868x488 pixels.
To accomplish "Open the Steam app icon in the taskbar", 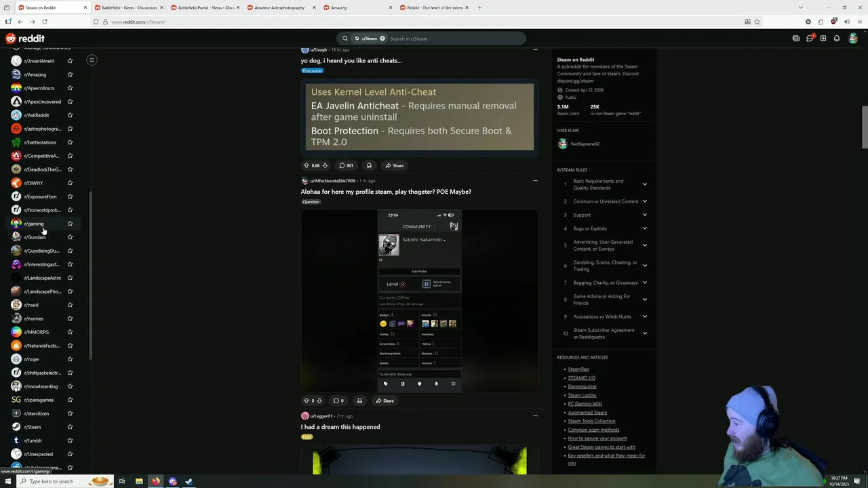I will point(189,481).
